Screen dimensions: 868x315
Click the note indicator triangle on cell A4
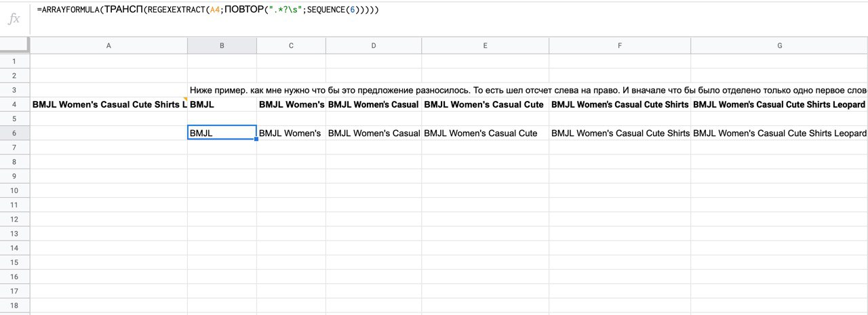click(x=185, y=100)
